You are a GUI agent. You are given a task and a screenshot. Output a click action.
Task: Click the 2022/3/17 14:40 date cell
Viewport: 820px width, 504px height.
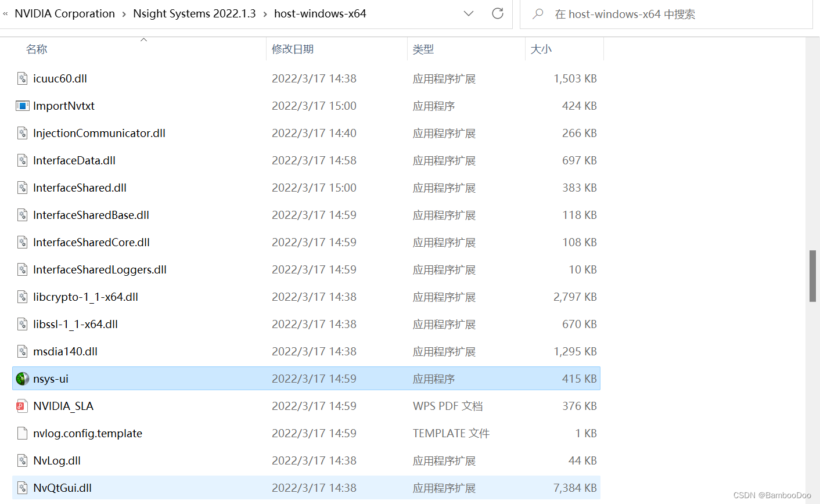[x=314, y=133]
